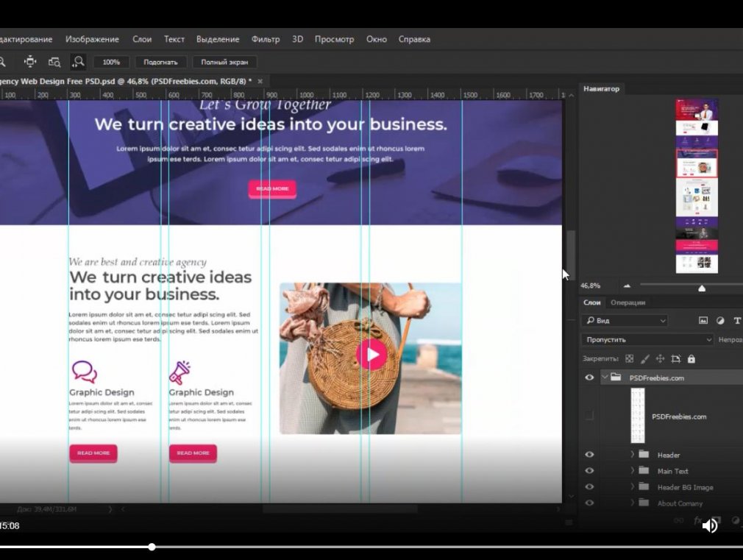Open the Текст menu

tap(174, 39)
